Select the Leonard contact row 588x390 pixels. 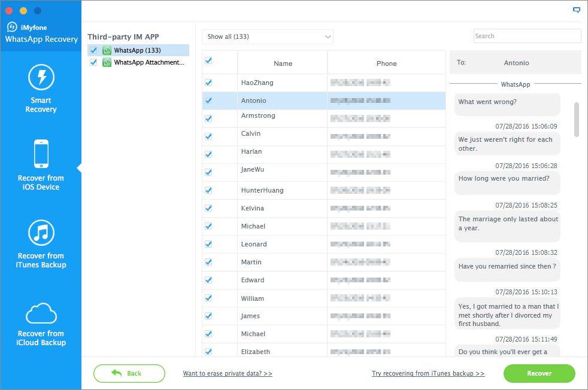[323, 244]
